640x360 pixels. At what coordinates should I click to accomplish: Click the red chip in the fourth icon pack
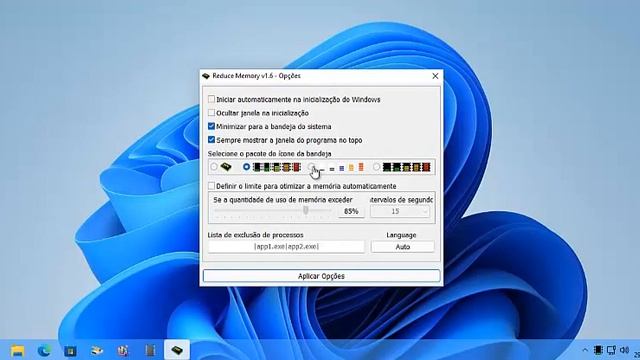coord(426,167)
